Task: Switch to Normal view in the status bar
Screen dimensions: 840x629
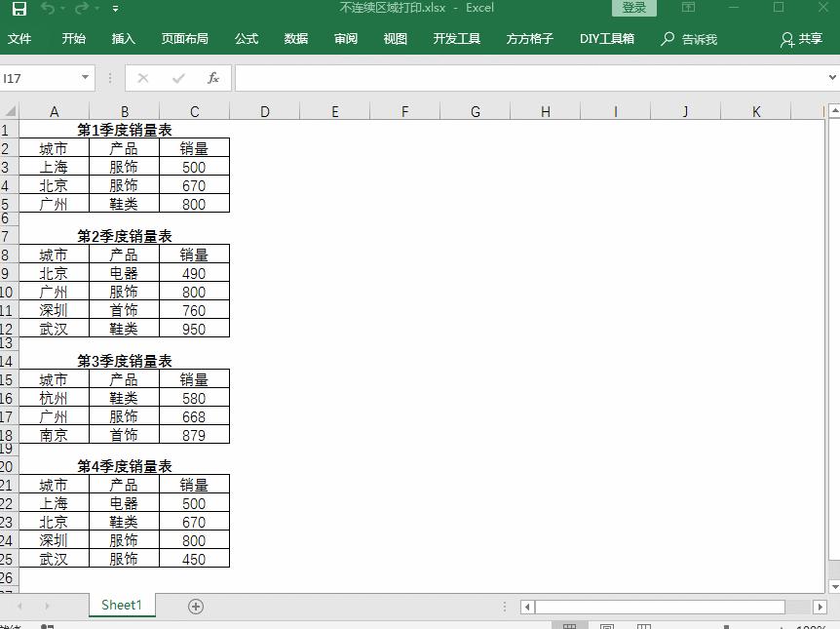Action: click(569, 623)
